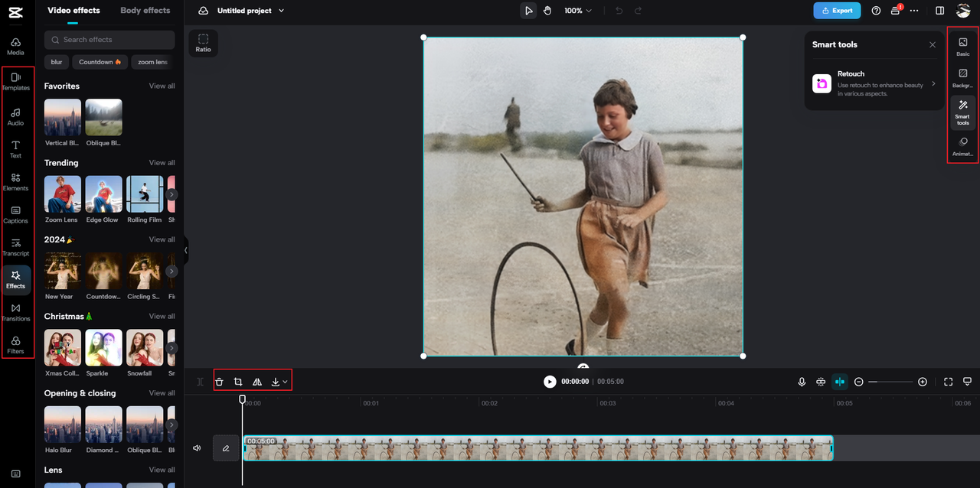Select the Sparkle effect thumbnail
The image size is (980, 488).
click(x=103, y=348)
